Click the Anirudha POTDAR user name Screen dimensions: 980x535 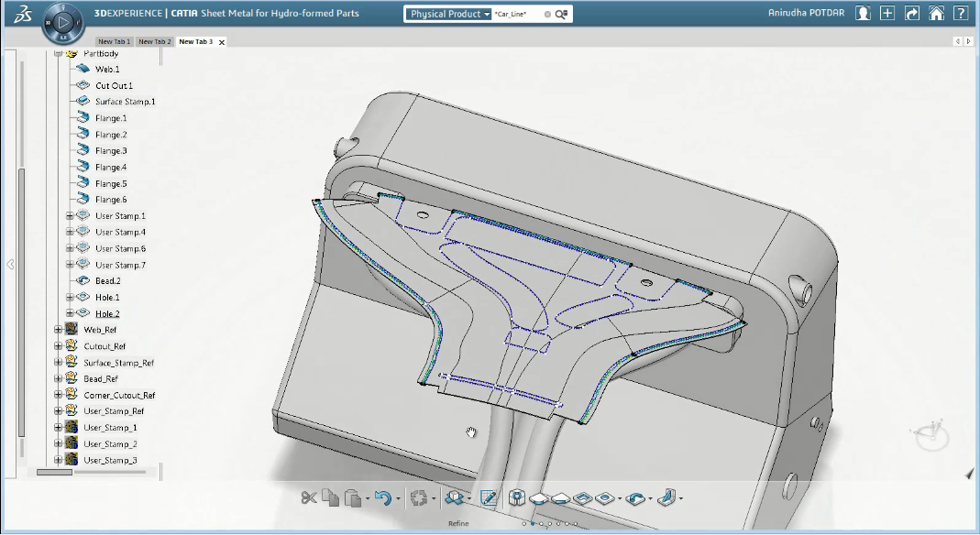click(806, 13)
